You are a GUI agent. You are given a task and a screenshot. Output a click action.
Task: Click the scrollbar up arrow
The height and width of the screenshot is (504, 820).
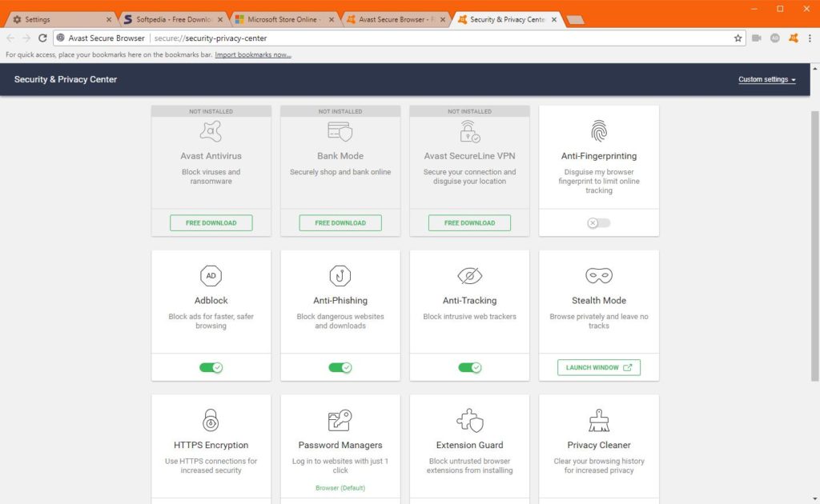pos(814,69)
